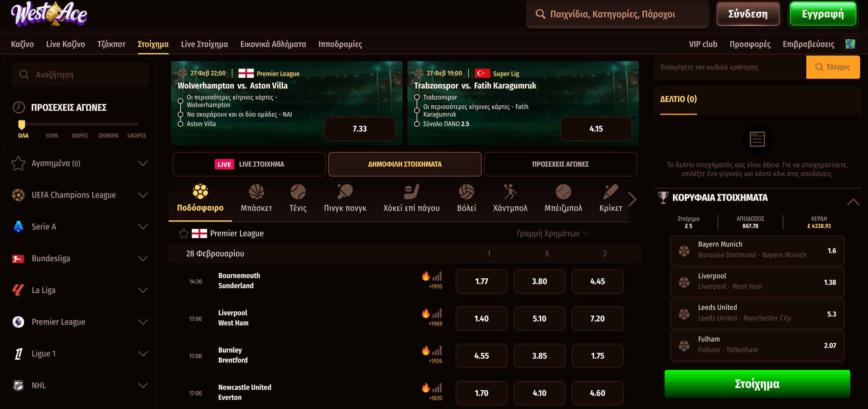Star the Premier League as favorite
Image resolution: width=868 pixels, height=409 pixels.
[x=184, y=233]
